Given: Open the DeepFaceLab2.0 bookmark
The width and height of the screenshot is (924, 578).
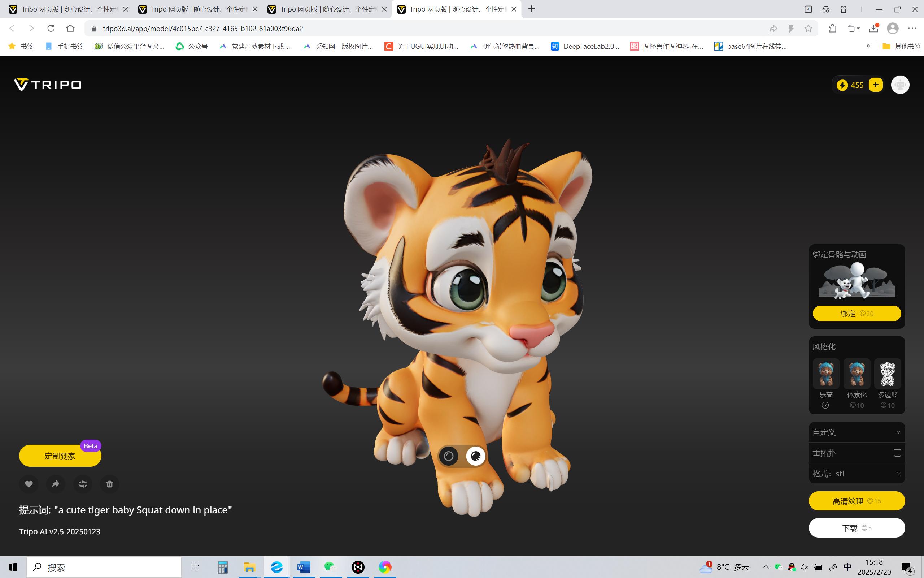Looking at the screenshot, I should (x=585, y=46).
